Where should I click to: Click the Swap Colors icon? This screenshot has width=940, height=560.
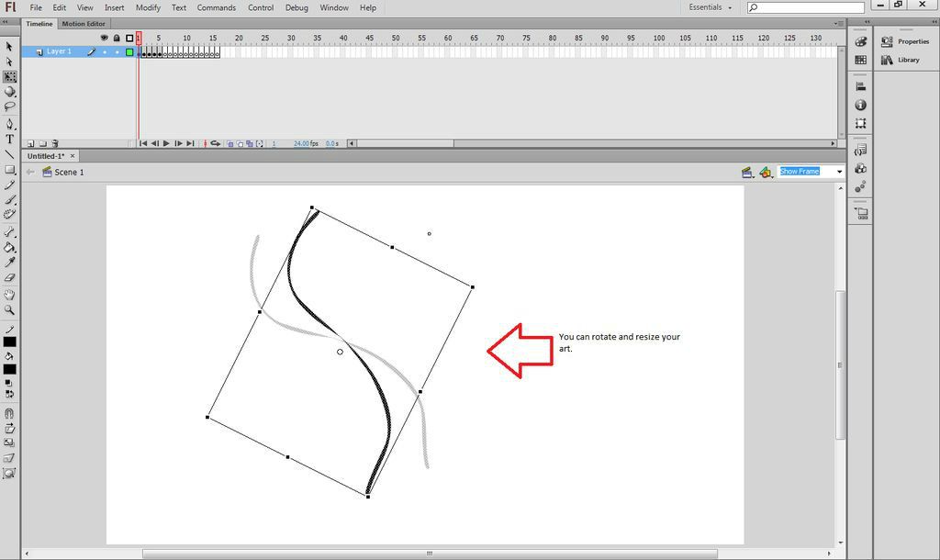click(9, 394)
